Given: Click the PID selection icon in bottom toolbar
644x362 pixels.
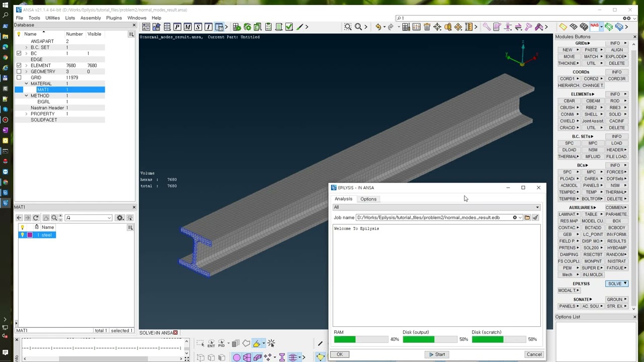Looking at the screenshot, I should click(221, 343).
